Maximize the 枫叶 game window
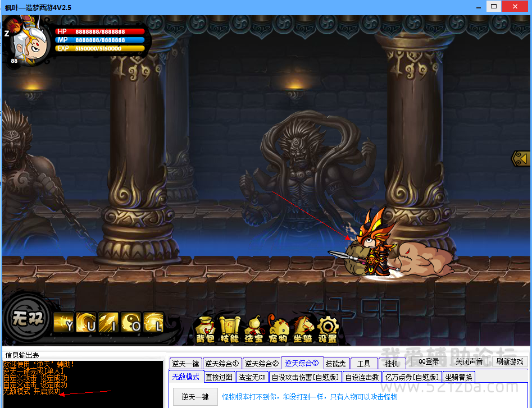This screenshot has width=532, height=408. coord(494,6)
